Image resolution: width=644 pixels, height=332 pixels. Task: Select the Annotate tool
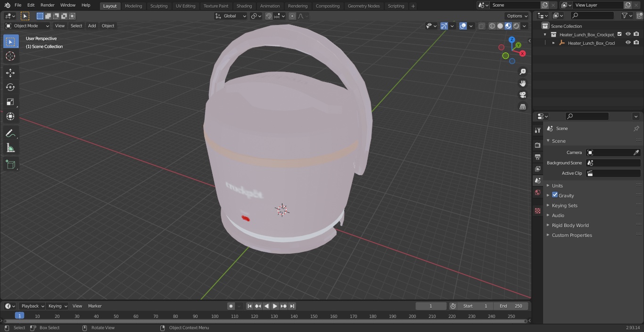(x=10, y=134)
